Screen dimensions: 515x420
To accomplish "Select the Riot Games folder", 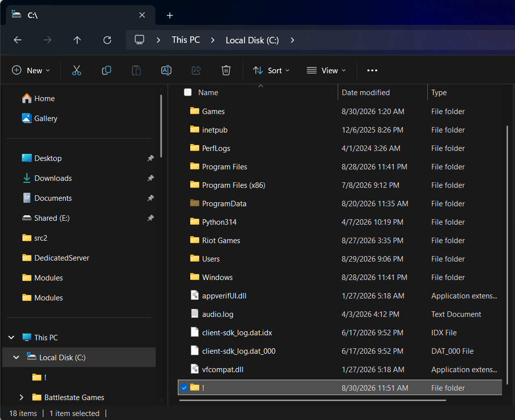I will click(x=340, y=240).
